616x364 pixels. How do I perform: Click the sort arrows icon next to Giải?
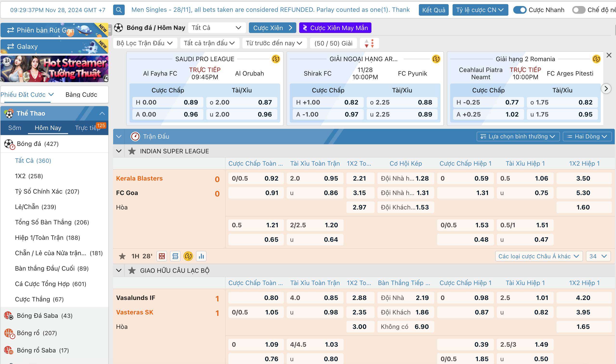click(x=369, y=43)
